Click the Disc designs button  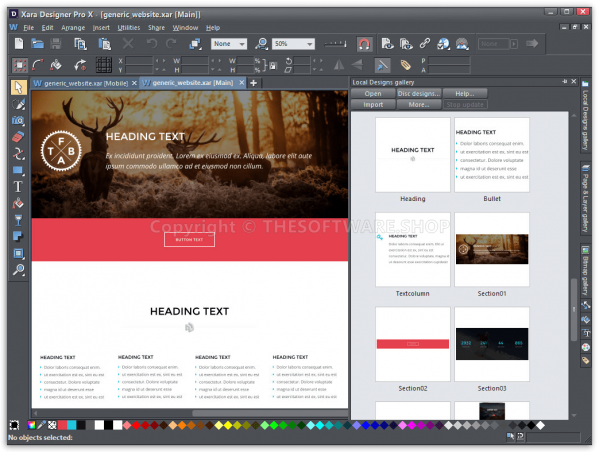point(419,94)
